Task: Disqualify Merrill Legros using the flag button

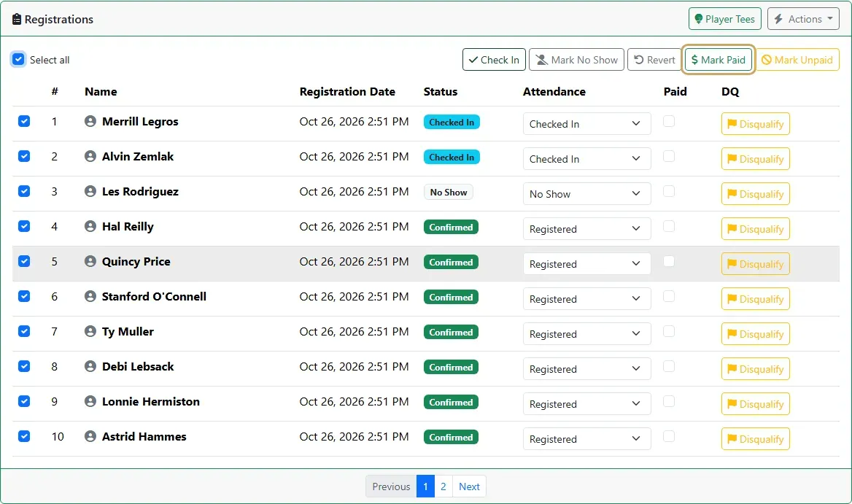Action: coord(755,124)
